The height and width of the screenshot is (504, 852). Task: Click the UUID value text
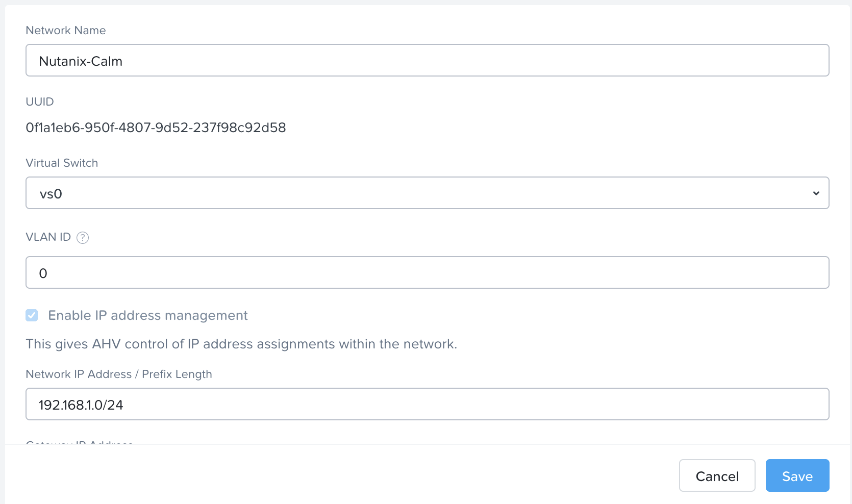tap(156, 128)
